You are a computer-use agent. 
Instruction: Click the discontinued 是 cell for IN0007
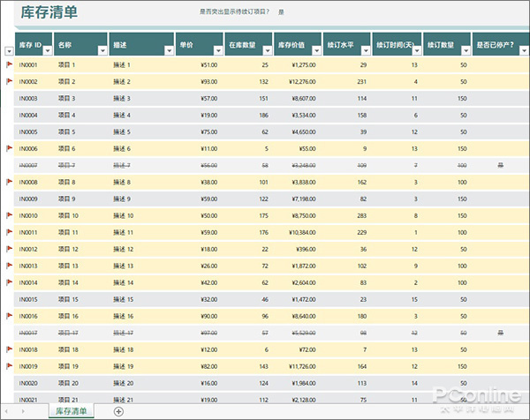500,165
